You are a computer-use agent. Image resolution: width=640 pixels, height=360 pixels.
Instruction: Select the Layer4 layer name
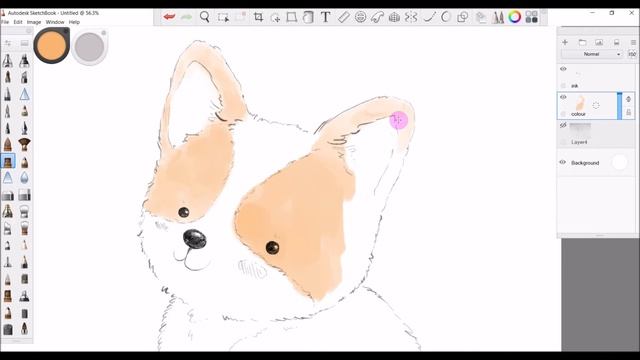579,142
